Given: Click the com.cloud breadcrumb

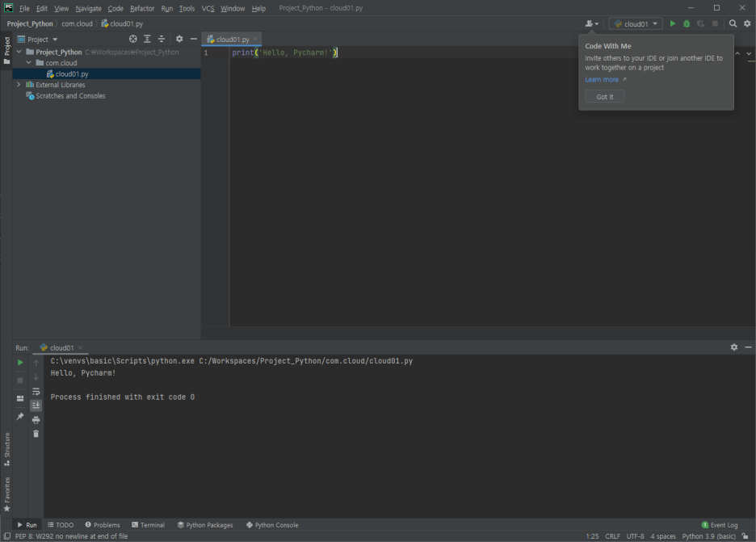Looking at the screenshot, I should (x=77, y=23).
